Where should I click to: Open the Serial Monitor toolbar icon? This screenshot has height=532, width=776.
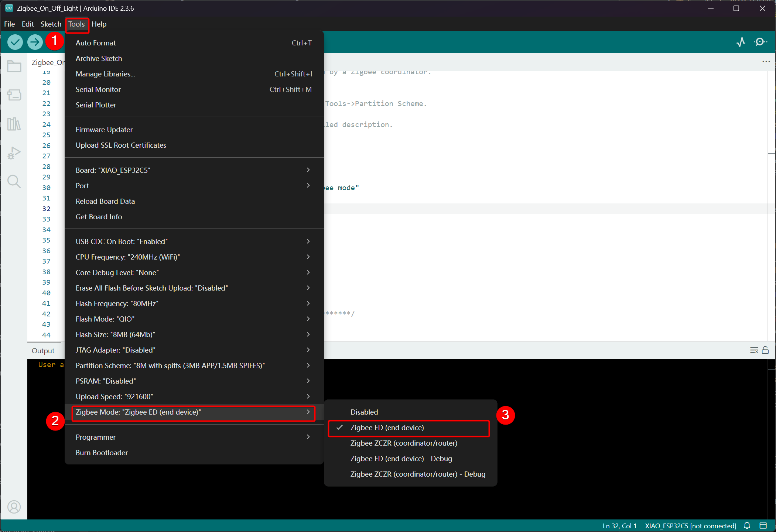pyautogui.click(x=760, y=42)
